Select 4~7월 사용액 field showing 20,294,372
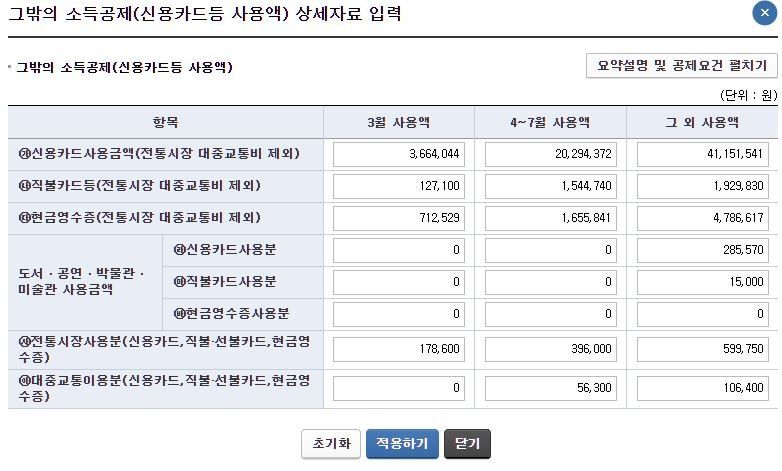Image resolution: width=782 pixels, height=471 pixels. pos(550,155)
